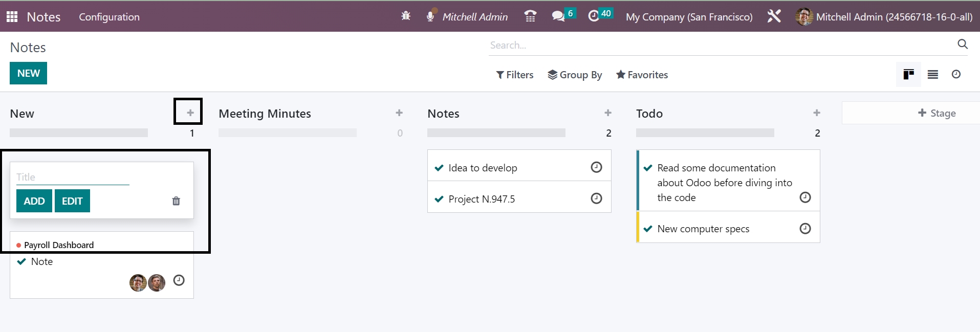Open the Configuration menu

(x=109, y=17)
